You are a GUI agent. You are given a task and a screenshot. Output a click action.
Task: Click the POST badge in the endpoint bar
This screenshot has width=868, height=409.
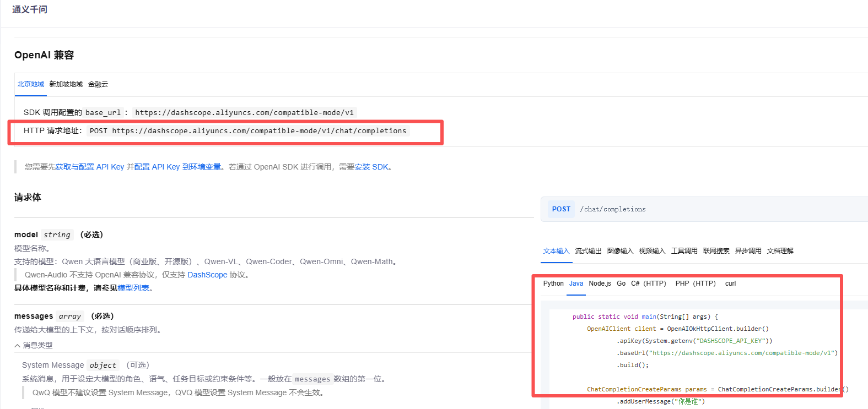pos(561,209)
